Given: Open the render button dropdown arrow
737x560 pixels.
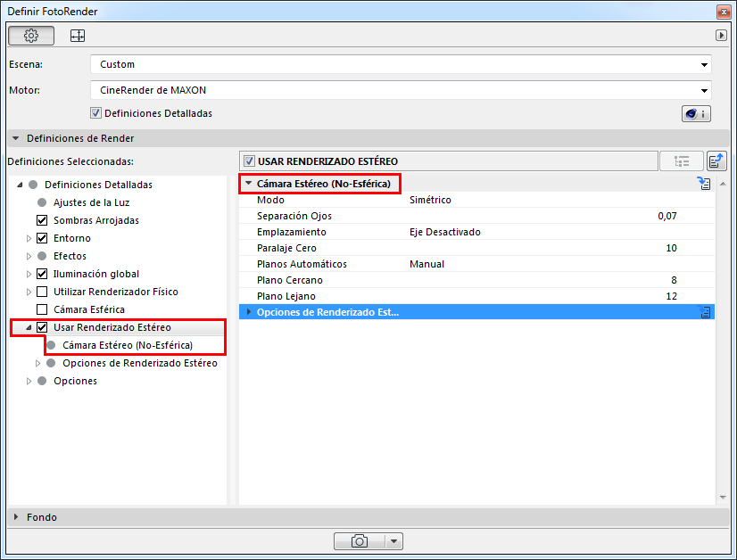Looking at the screenshot, I should click(x=393, y=541).
